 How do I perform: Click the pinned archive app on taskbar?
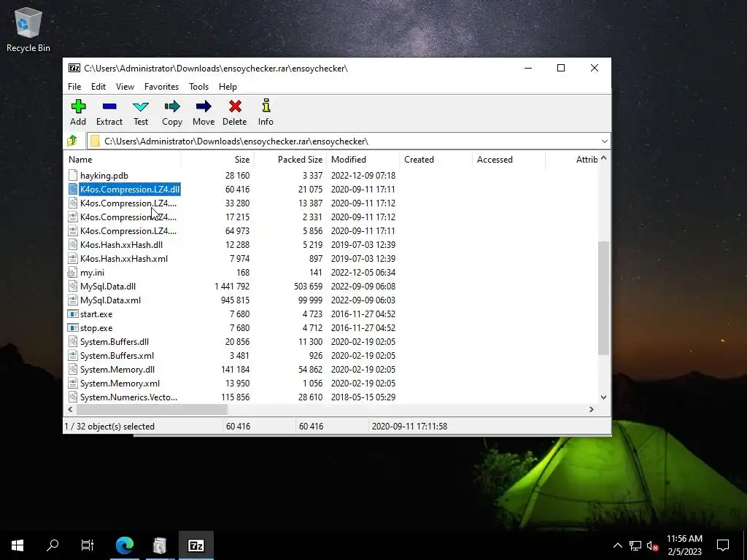(160, 545)
